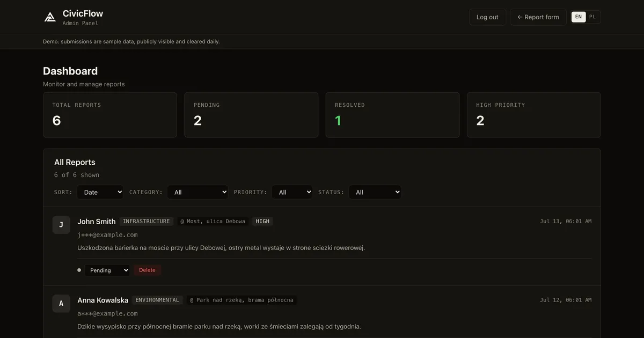This screenshot has width=644, height=338.
Task: Click Anna Kowalska's "A" avatar
Action: point(61,303)
